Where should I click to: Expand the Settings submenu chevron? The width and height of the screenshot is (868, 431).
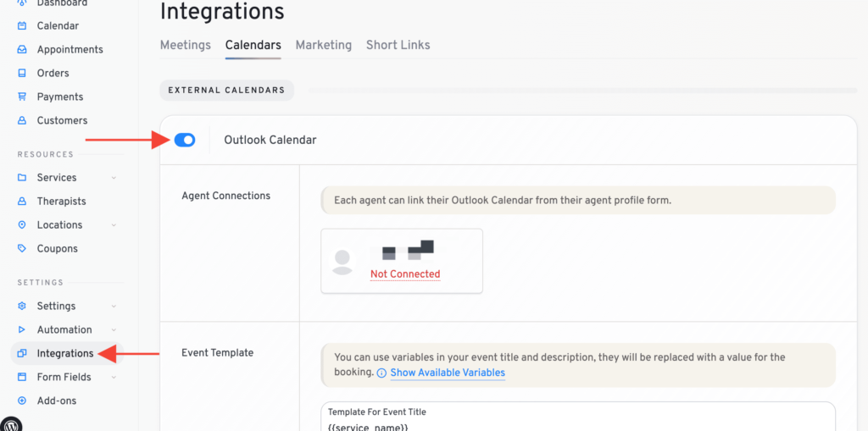pos(114,307)
